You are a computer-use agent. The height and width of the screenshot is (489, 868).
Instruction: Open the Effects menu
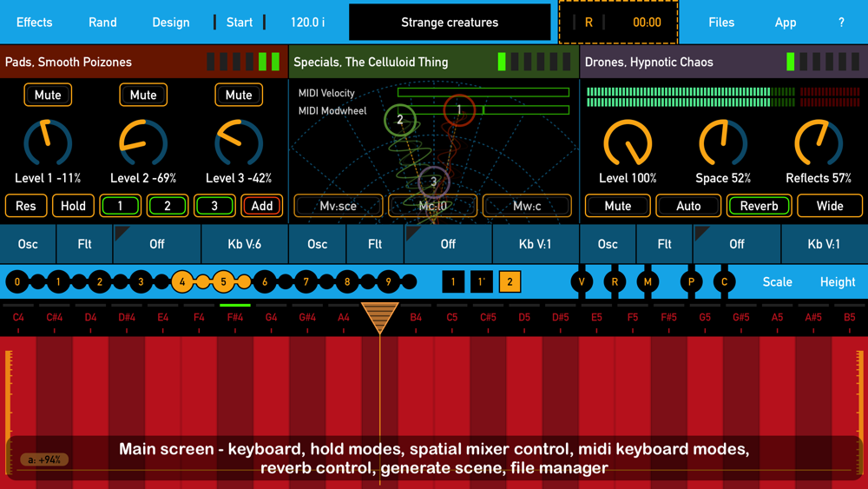tap(35, 23)
